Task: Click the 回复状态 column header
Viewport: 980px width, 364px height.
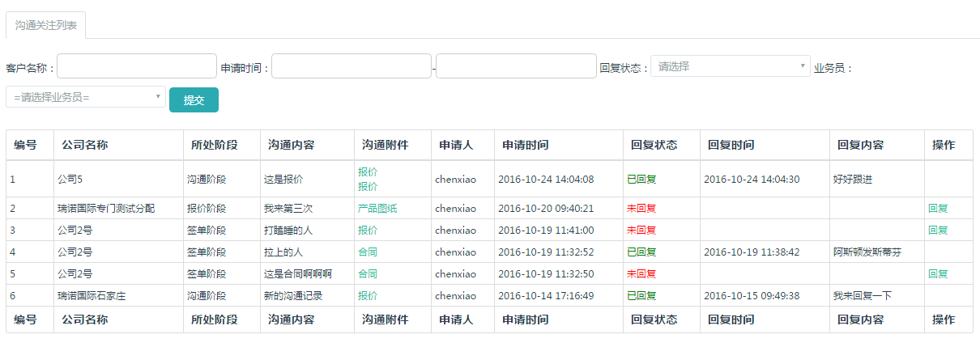Action: 654,146
